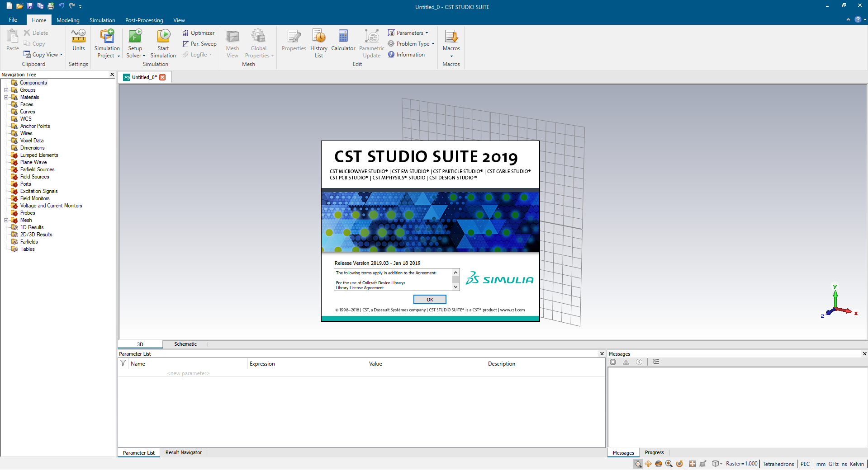This screenshot has width=868, height=470.
Task: Expand the Setup Solver dropdown arrow
Action: point(144,56)
